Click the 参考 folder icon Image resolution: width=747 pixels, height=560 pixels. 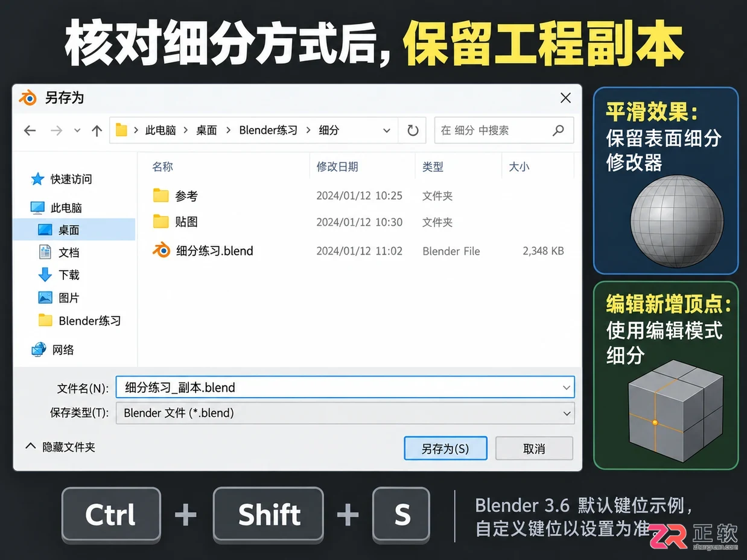pyautogui.click(x=161, y=196)
